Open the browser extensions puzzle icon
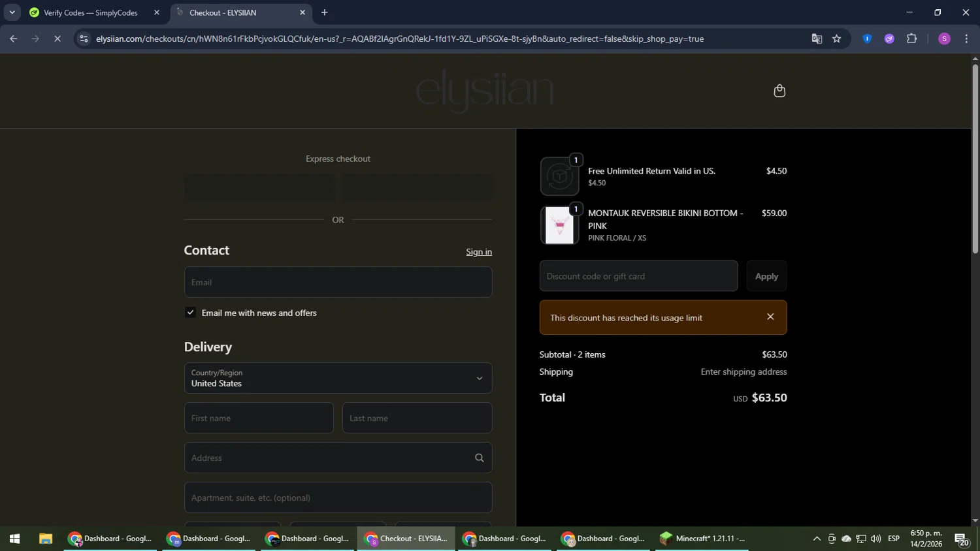 point(911,39)
